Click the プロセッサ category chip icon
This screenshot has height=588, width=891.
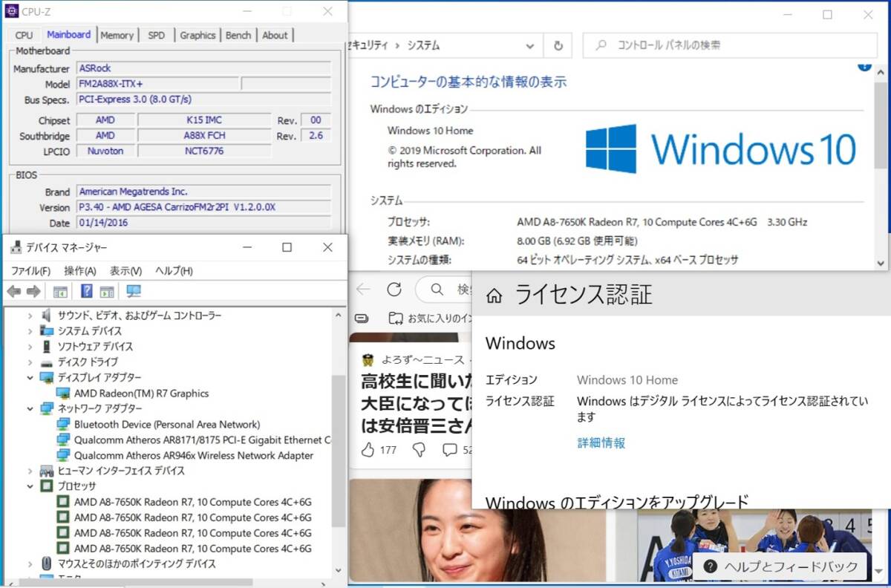point(46,486)
